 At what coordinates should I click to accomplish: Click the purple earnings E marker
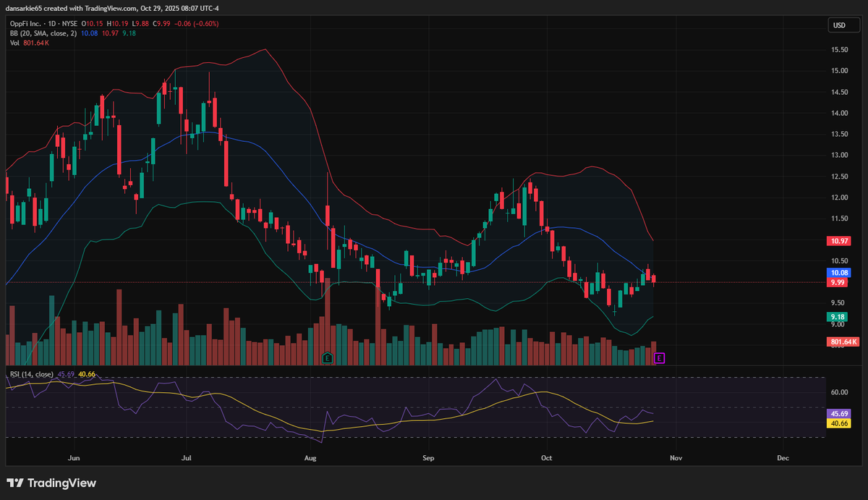point(658,358)
